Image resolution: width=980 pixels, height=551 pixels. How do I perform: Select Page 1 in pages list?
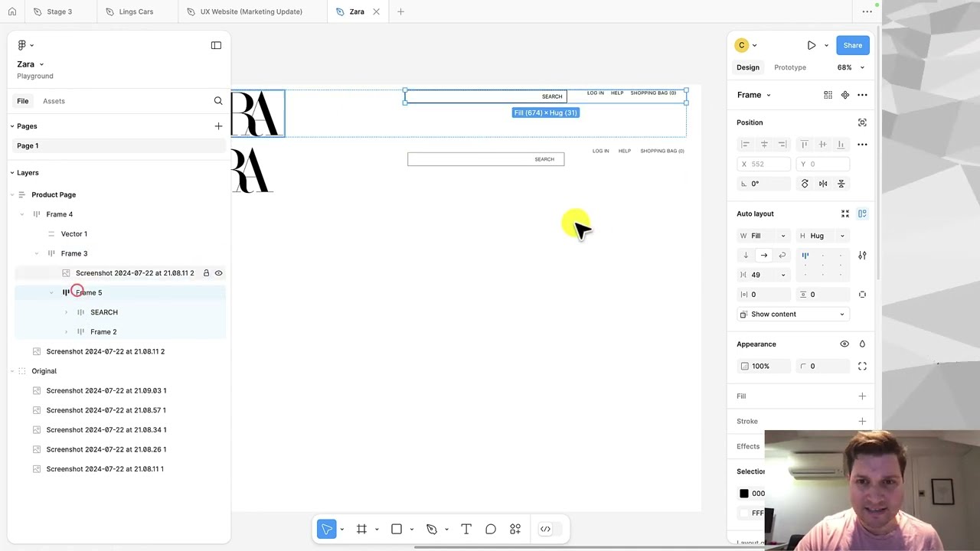(x=119, y=145)
